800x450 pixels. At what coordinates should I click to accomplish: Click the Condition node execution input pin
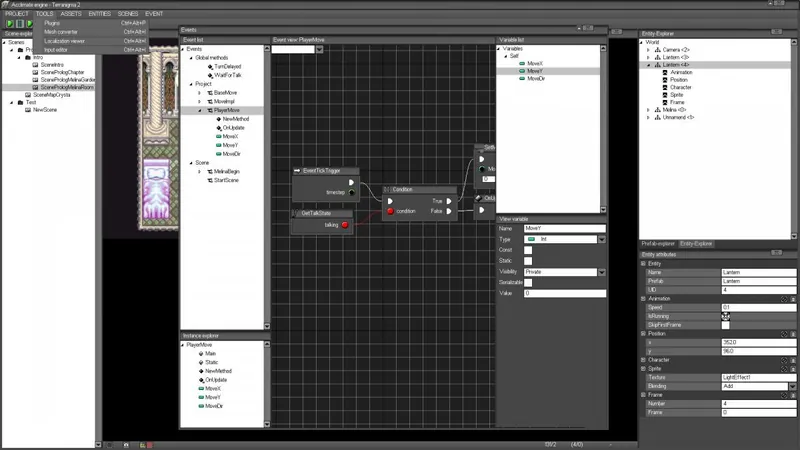(390, 201)
